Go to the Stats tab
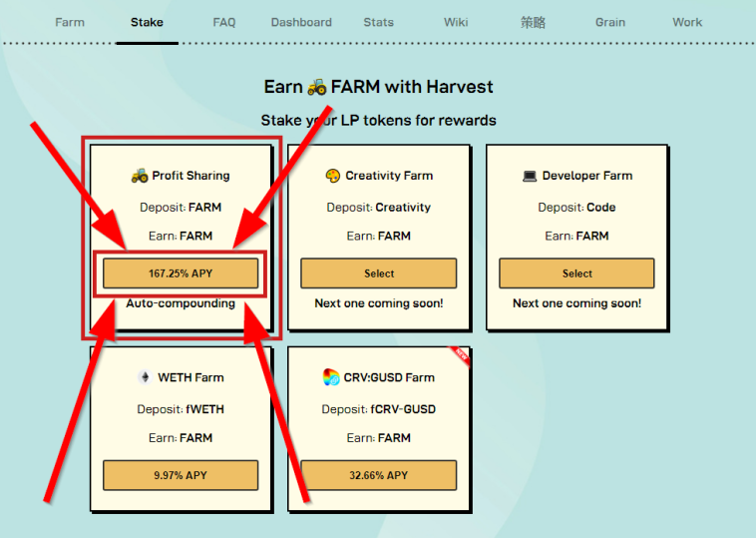Image resolution: width=756 pixels, height=538 pixels. pos(378,22)
